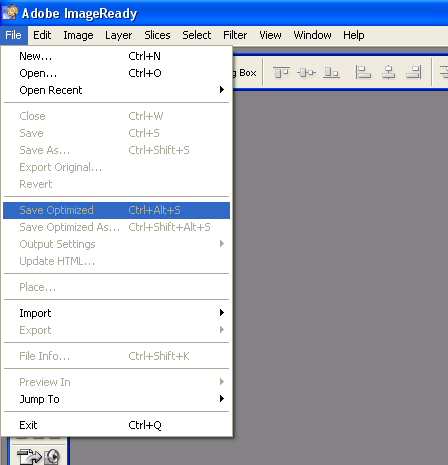Click align horizontal centers icon

(389, 72)
